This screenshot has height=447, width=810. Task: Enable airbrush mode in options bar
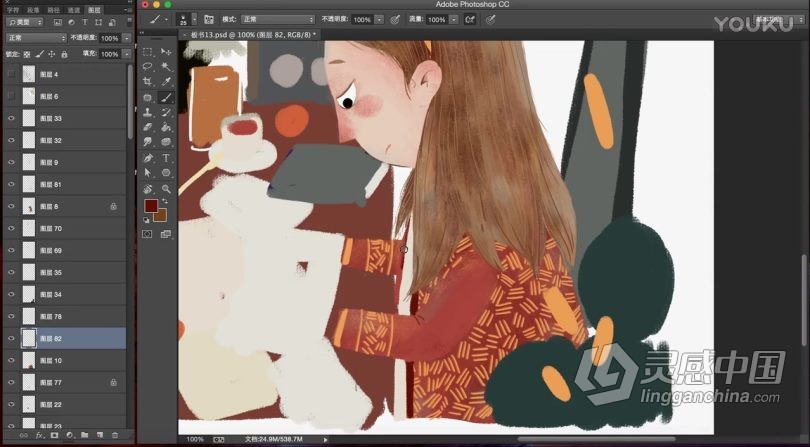(x=470, y=19)
